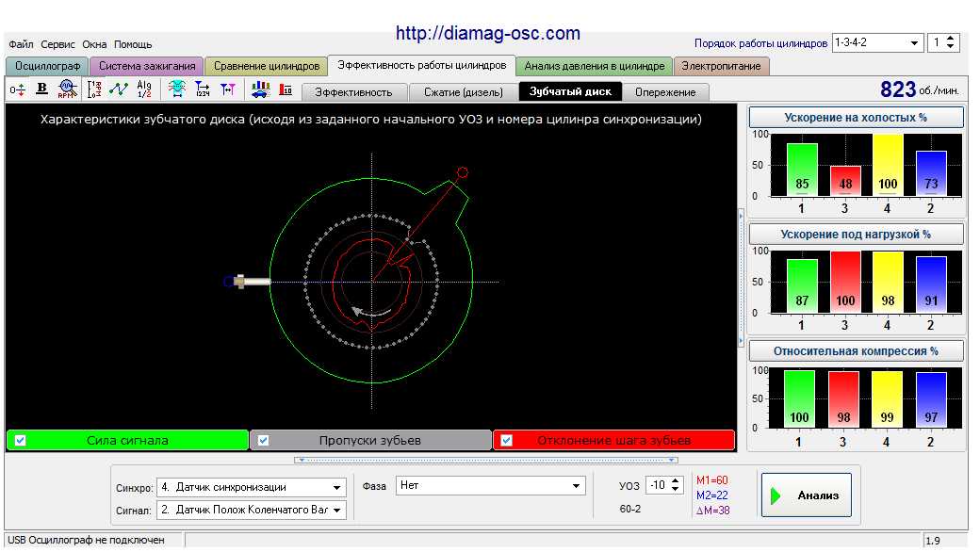
Task: Uncheck Отклонение шага зубьев checkbox
Action: coord(506,440)
